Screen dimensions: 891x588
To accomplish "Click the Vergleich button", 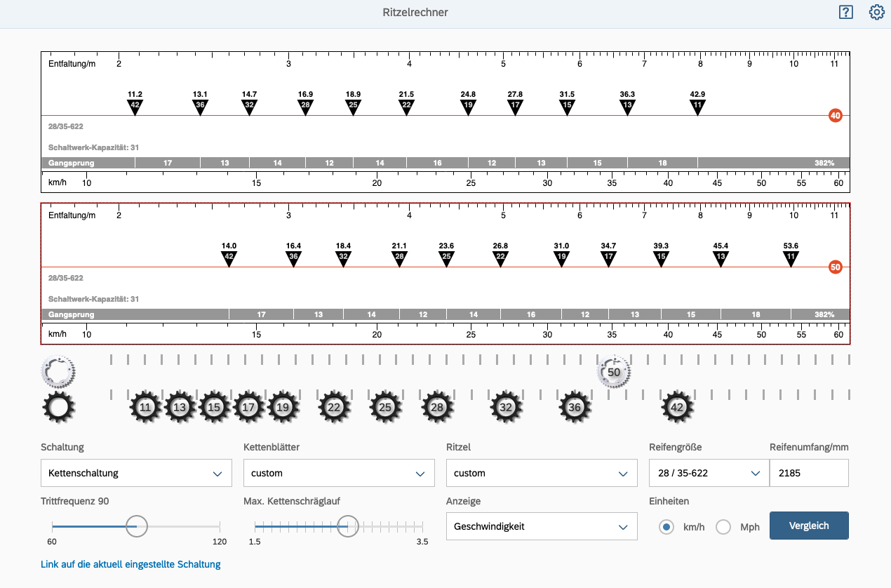I will (809, 526).
